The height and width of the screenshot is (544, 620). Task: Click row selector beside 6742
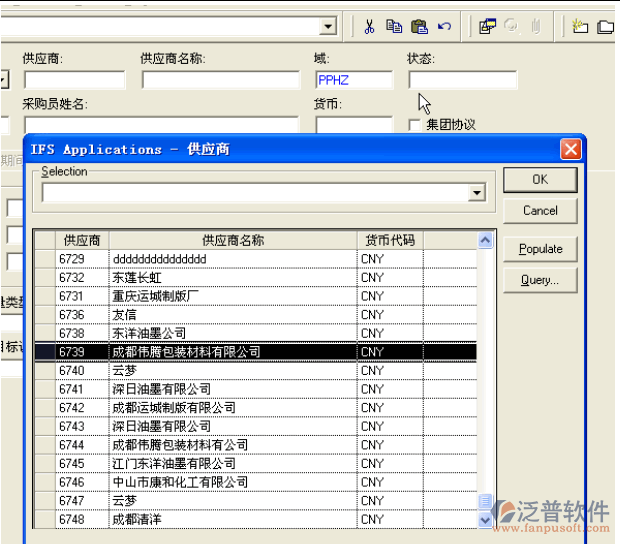click(45, 408)
